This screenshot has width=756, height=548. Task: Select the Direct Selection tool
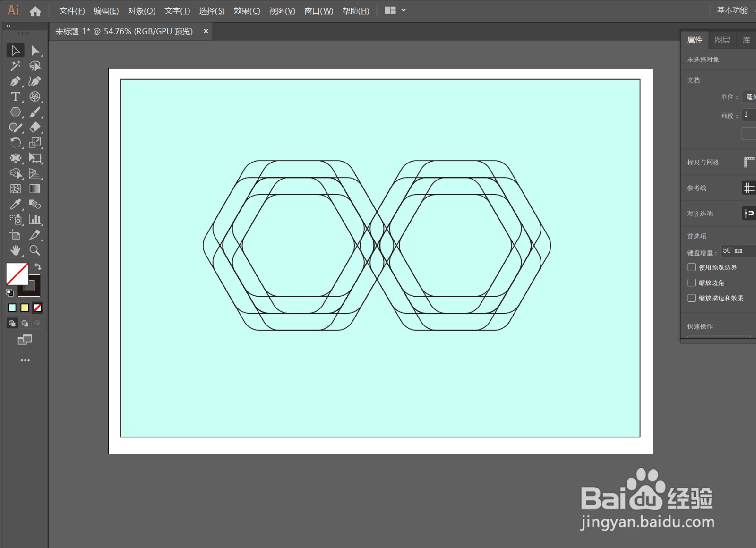pyautogui.click(x=35, y=51)
